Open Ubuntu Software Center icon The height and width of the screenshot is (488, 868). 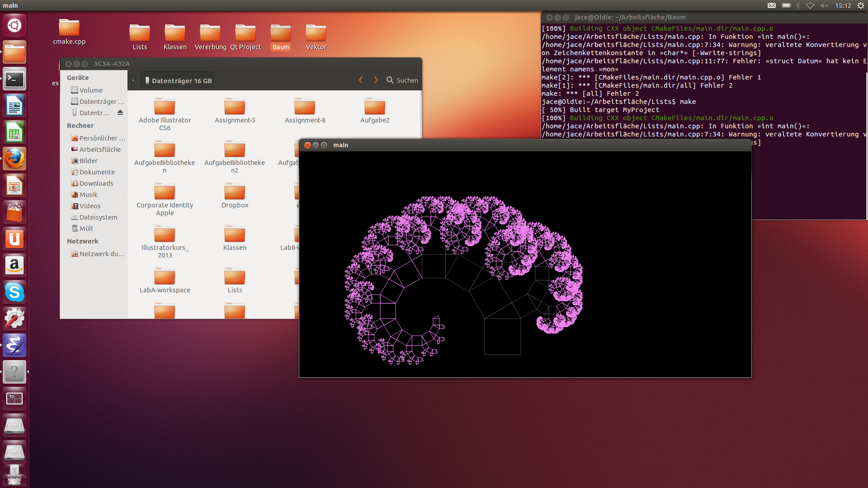[14, 212]
